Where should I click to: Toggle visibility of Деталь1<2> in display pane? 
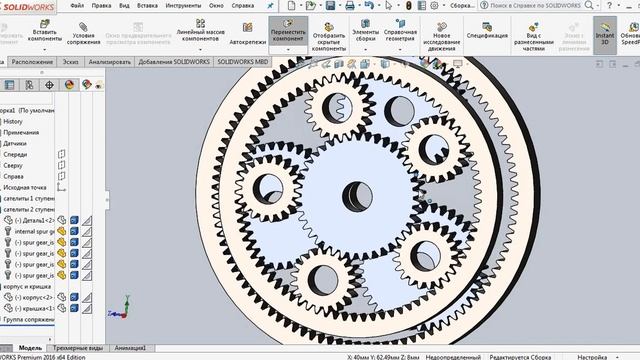(x=62, y=220)
